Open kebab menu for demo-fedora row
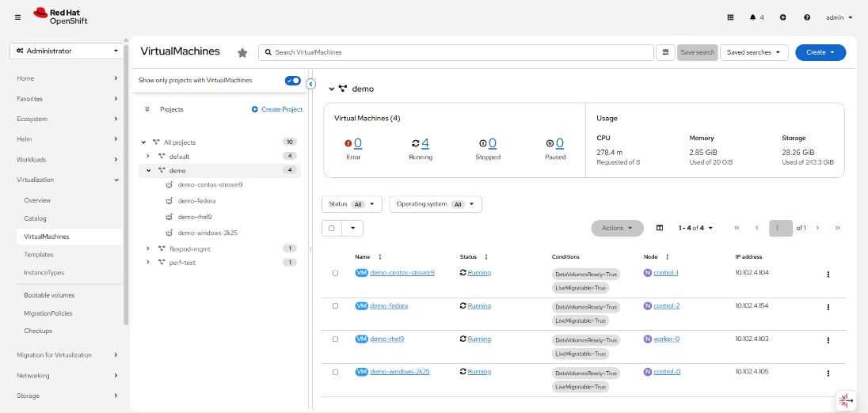This screenshot has width=868, height=413. point(828,308)
